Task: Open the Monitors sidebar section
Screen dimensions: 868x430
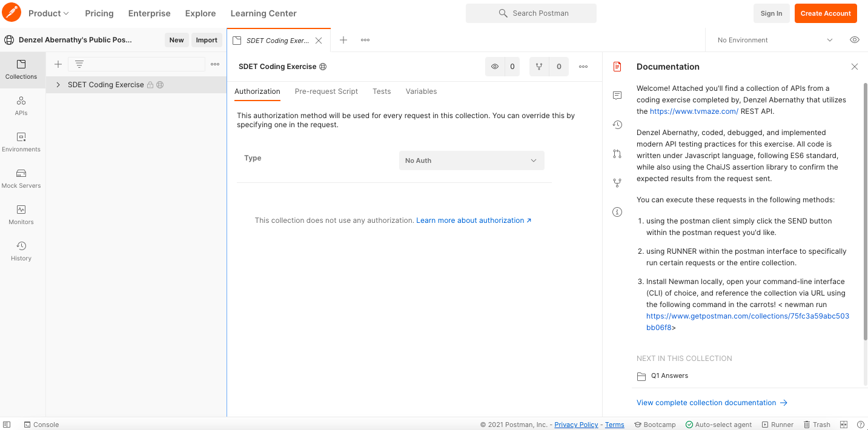Action: [x=22, y=215]
